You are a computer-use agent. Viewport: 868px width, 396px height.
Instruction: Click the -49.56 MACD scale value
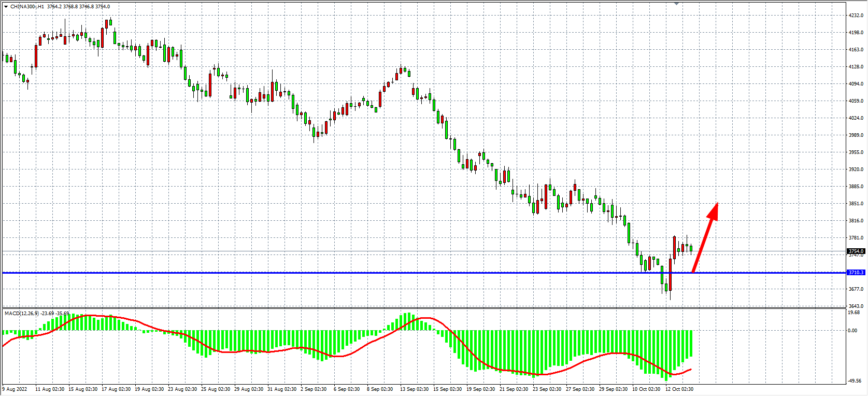tap(854, 381)
